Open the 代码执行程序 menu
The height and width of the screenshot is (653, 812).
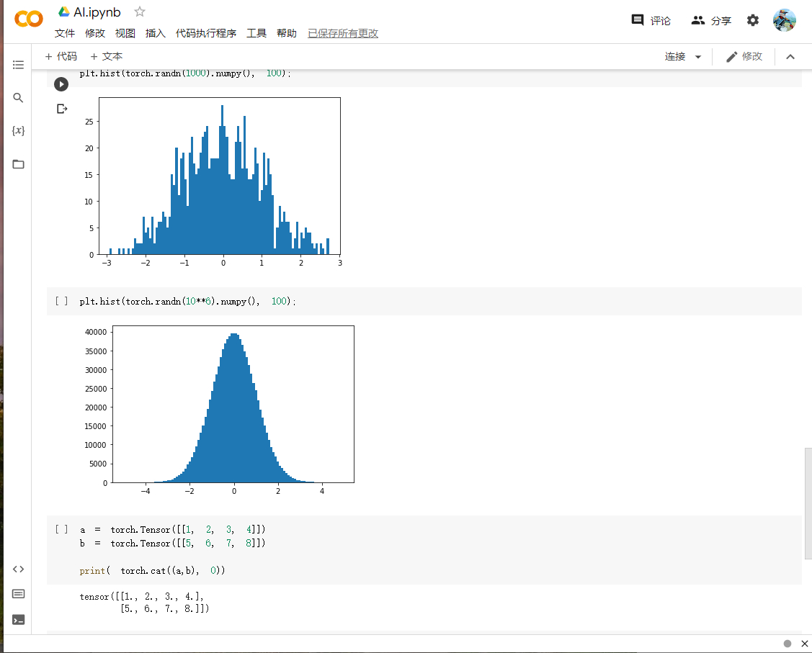(x=205, y=33)
